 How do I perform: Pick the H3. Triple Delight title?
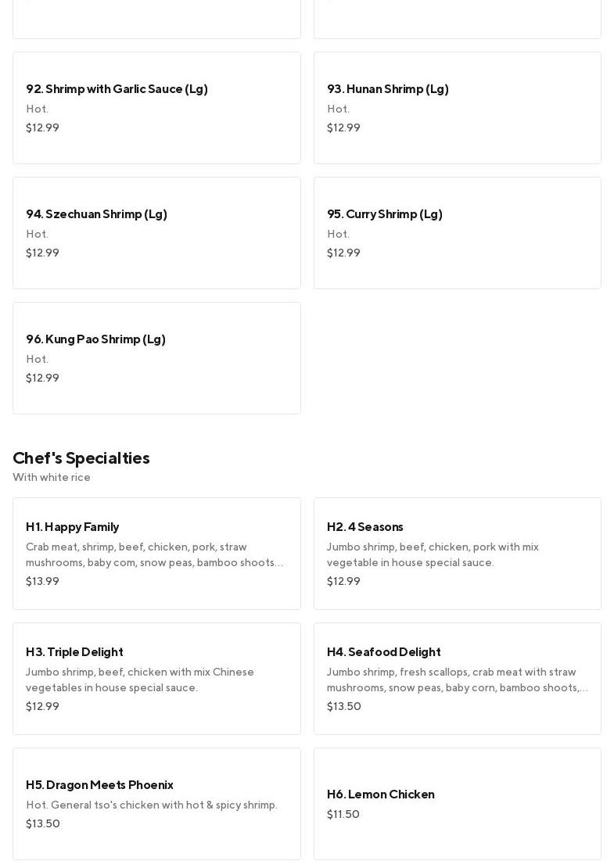74,651
